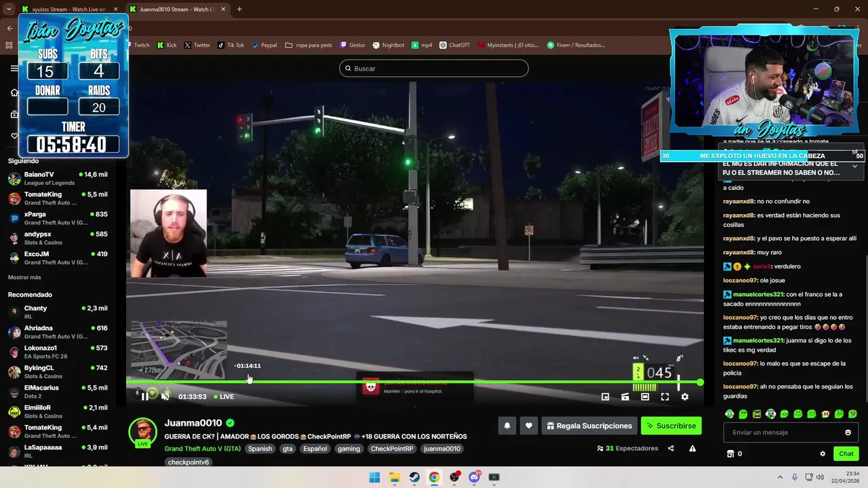Toggle theater mode in player controls
The height and width of the screenshot is (488, 868).
645,396
